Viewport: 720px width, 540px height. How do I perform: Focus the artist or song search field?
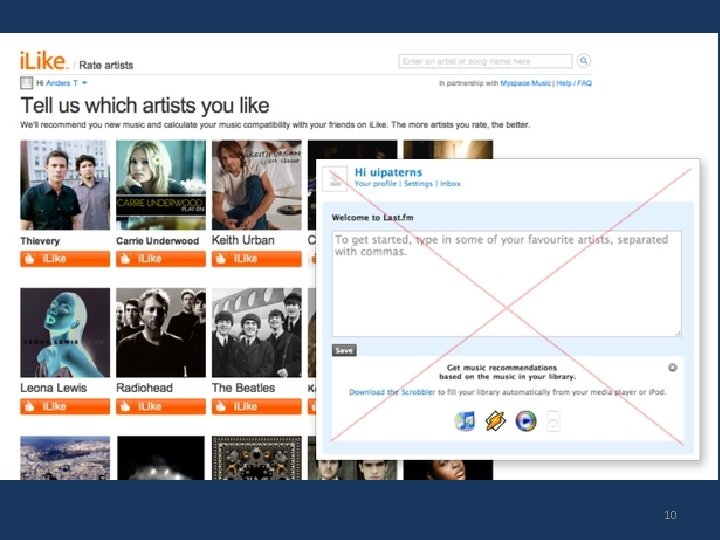485,61
